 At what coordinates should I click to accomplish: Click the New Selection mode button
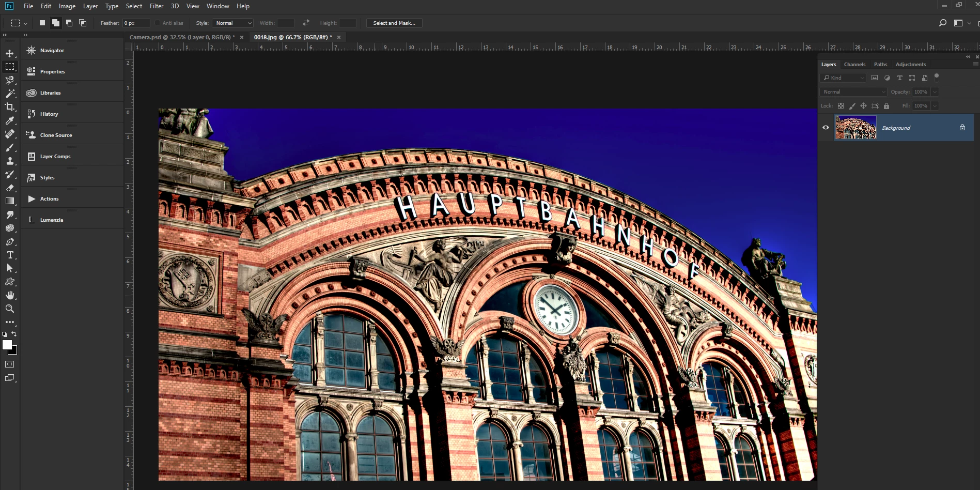[x=42, y=23]
